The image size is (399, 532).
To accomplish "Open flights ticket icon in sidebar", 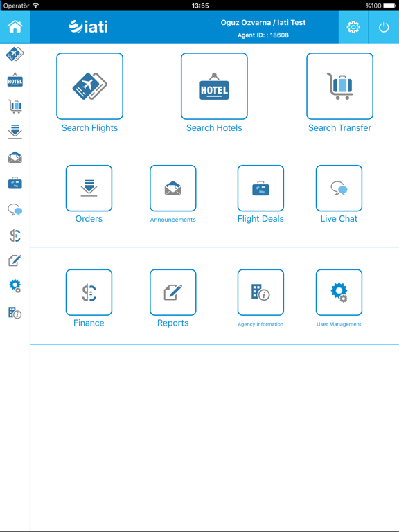I will pyautogui.click(x=15, y=54).
